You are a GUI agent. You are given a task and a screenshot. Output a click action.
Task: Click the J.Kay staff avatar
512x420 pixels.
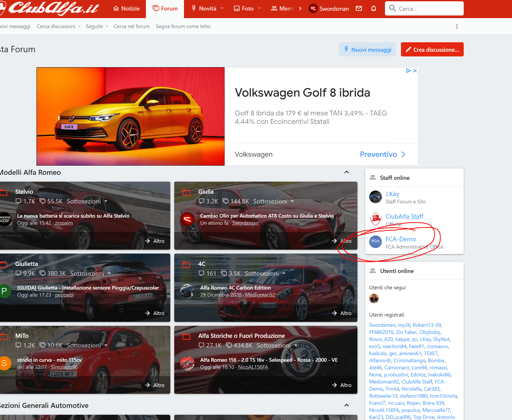tap(376, 197)
